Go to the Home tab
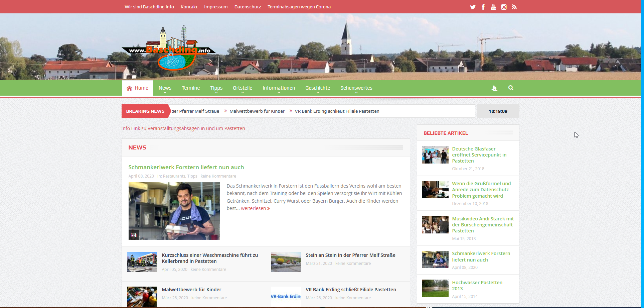Image resolution: width=644 pixels, height=308 pixels. 137,88
